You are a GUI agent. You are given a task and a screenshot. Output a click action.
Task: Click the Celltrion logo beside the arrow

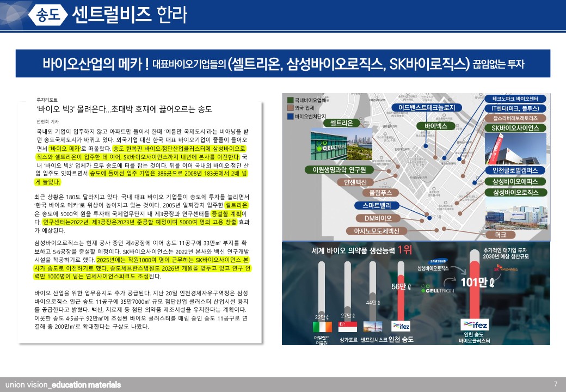438,291
